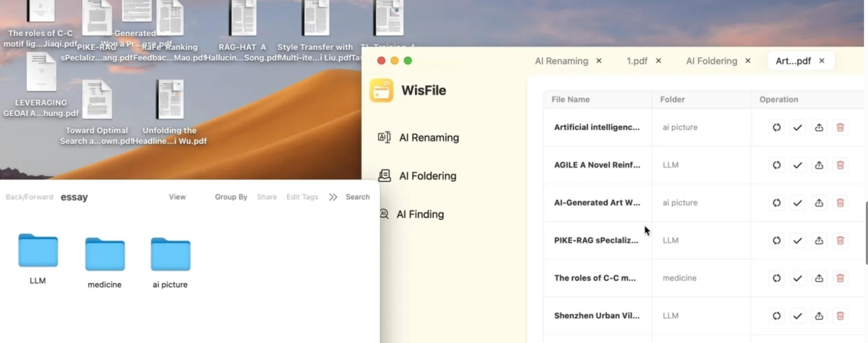868x343 pixels.
Task: Click the WisFile app logo icon
Action: tap(381, 90)
